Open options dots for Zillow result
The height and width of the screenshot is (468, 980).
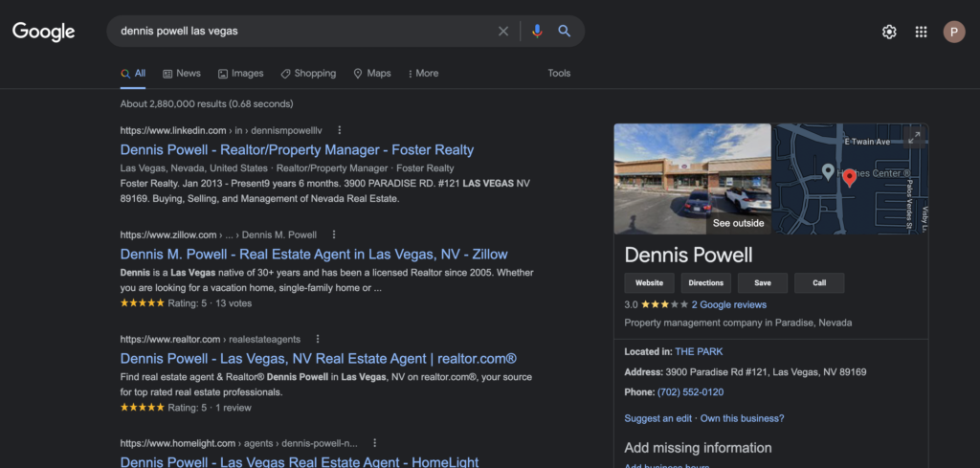tap(334, 234)
